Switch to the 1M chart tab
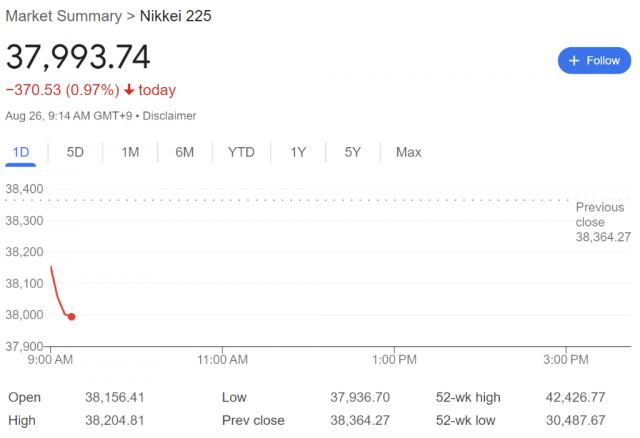This screenshot has height=438, width=640. 130,152
